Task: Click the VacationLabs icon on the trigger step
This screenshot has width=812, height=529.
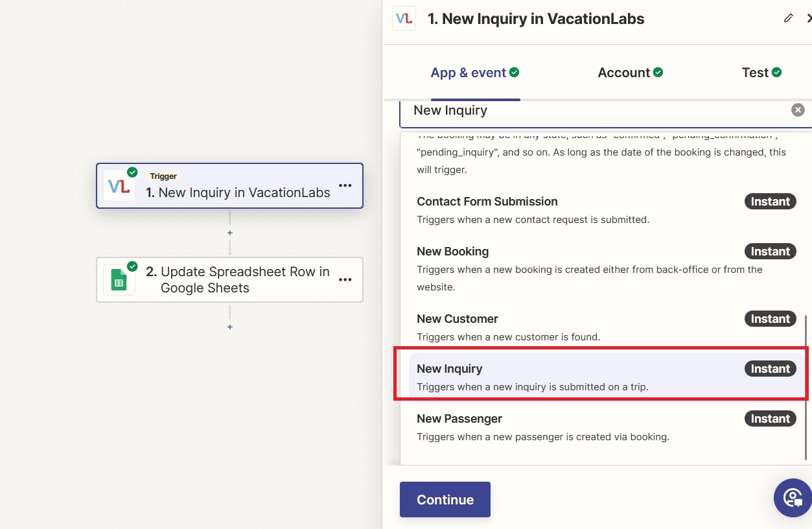Action: click(119, 186)
